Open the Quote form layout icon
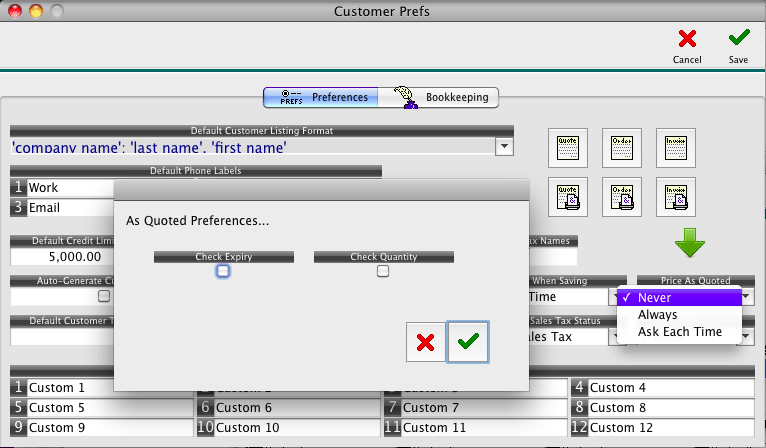 click(x=568, y=148)
